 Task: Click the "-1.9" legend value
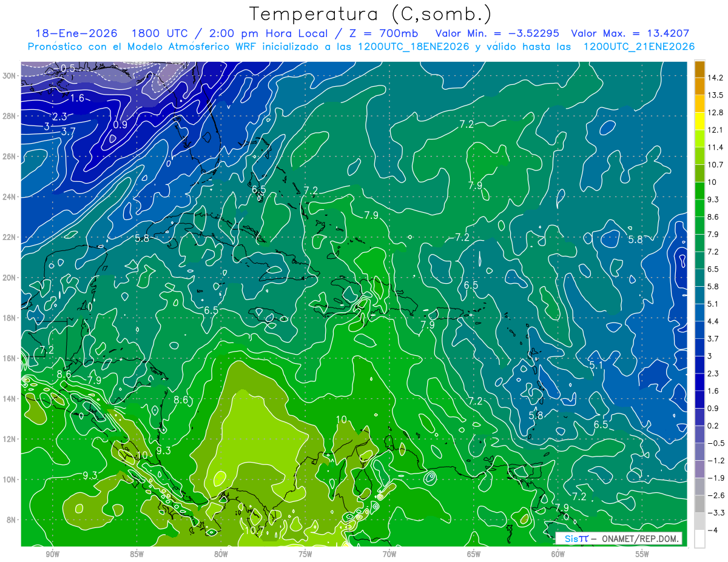716,478
